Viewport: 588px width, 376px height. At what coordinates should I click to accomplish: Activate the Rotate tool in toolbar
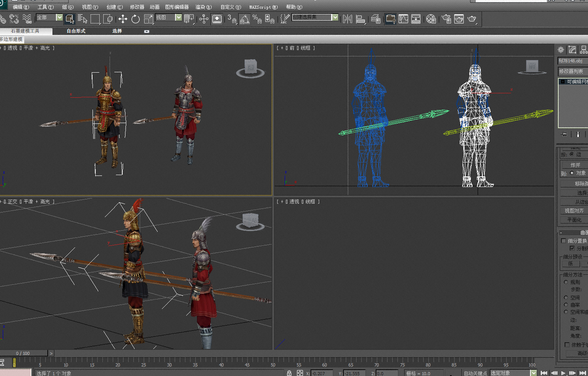[135, 19]
